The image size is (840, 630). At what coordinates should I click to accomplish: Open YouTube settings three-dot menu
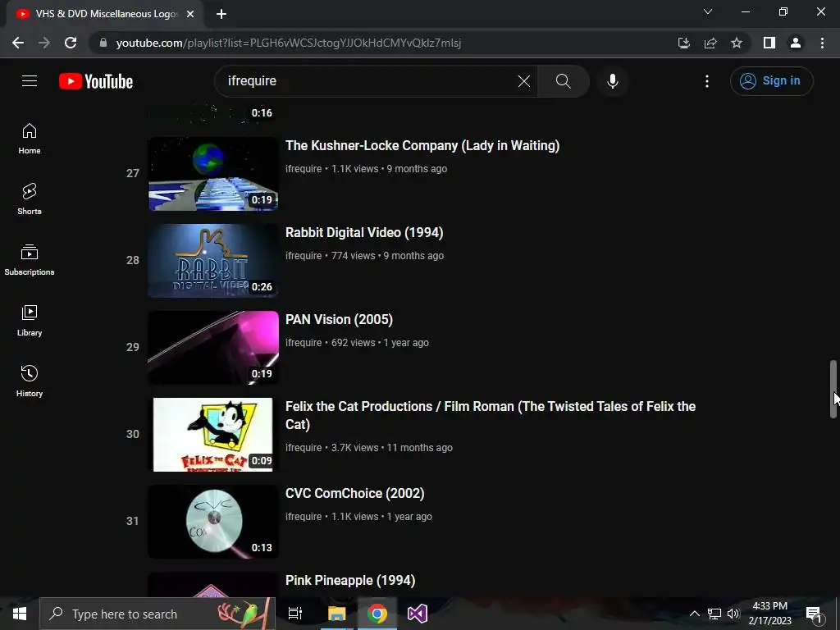[x=707, y=81]
